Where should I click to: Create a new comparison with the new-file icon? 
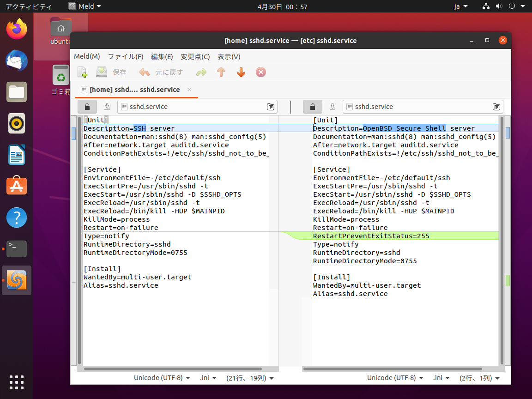pos(82,72)
